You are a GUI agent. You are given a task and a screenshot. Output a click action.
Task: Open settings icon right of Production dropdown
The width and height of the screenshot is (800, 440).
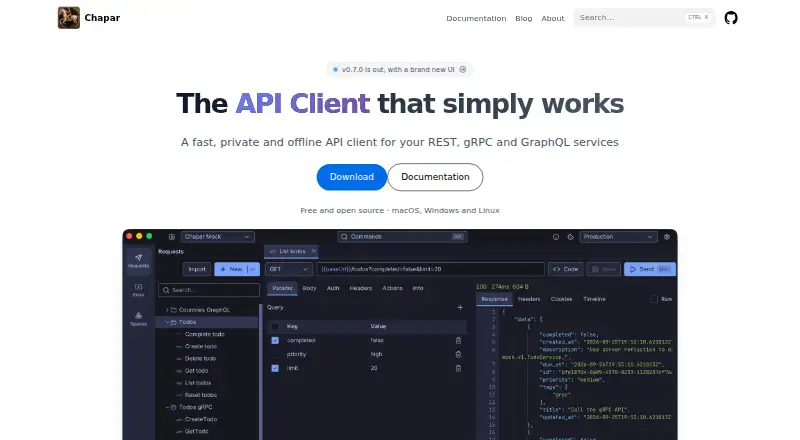[667, 237]
